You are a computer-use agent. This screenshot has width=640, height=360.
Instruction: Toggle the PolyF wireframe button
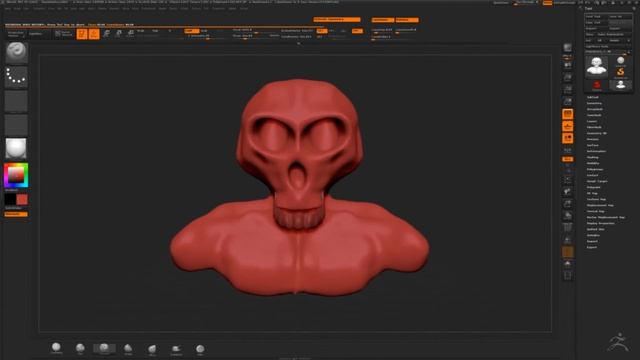click(x=567, y=227)
